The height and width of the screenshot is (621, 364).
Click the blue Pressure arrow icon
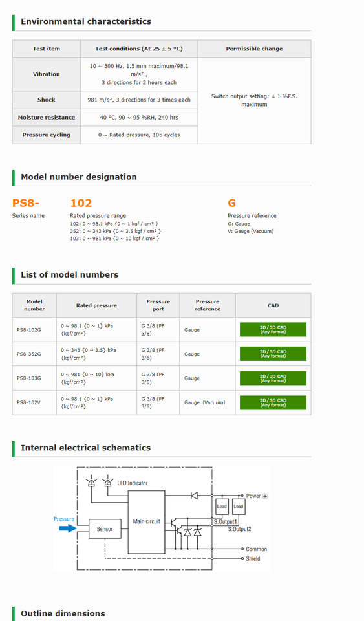[68, 528]
